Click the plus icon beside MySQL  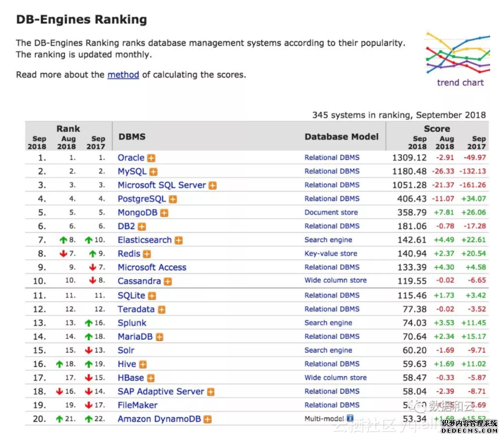tap(153, 172)
